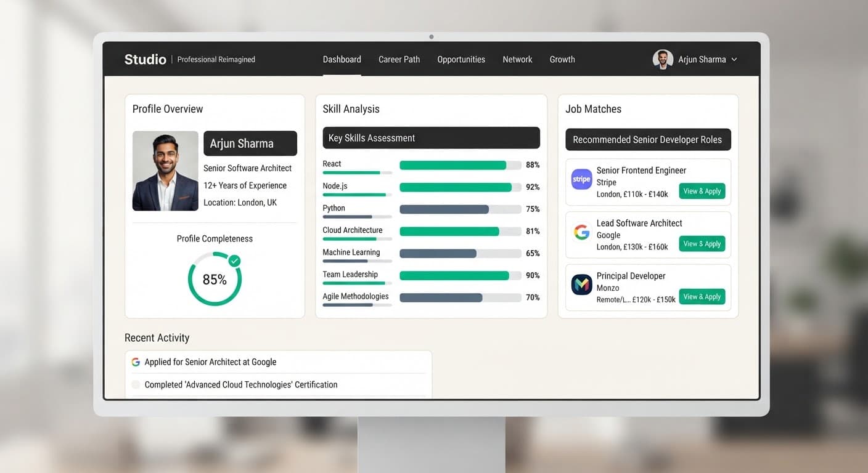
Task: Click the Lead Software Architect job title
Action: (639, 224)
